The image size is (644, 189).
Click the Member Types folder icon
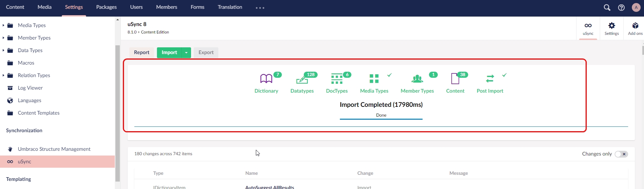point(10,38)
